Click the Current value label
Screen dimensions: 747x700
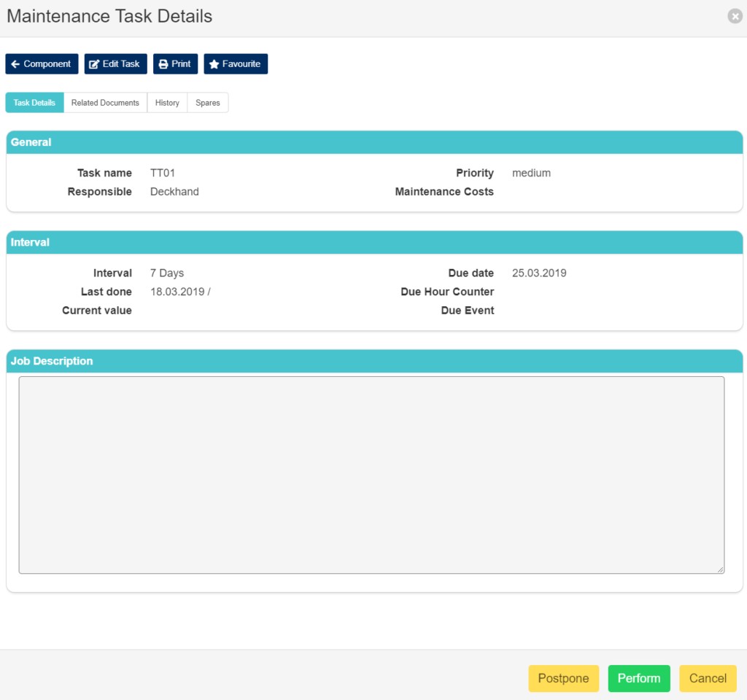pos(97,311)
